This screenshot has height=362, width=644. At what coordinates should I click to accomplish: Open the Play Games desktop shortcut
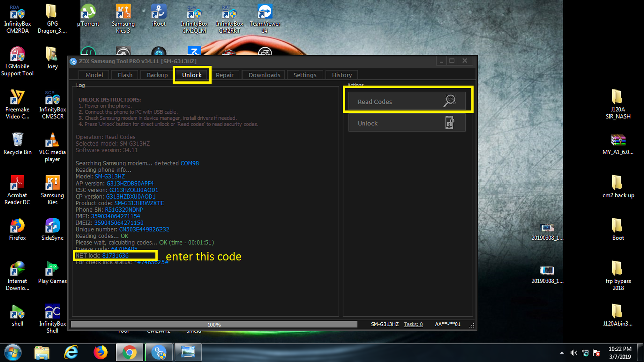[x=52, y=273]
